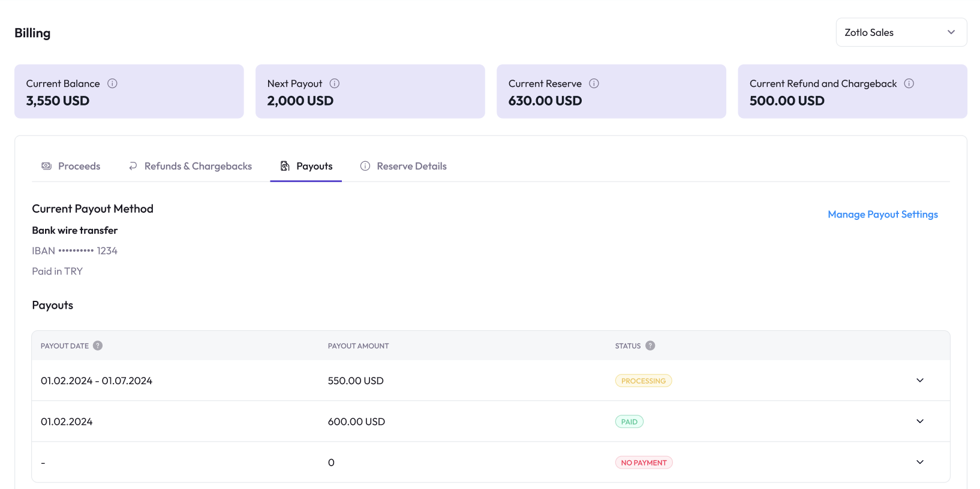Click the Paid status badge
Image resolution: width=980 pixels, height=489 pixels.
[x=629, y=422]
